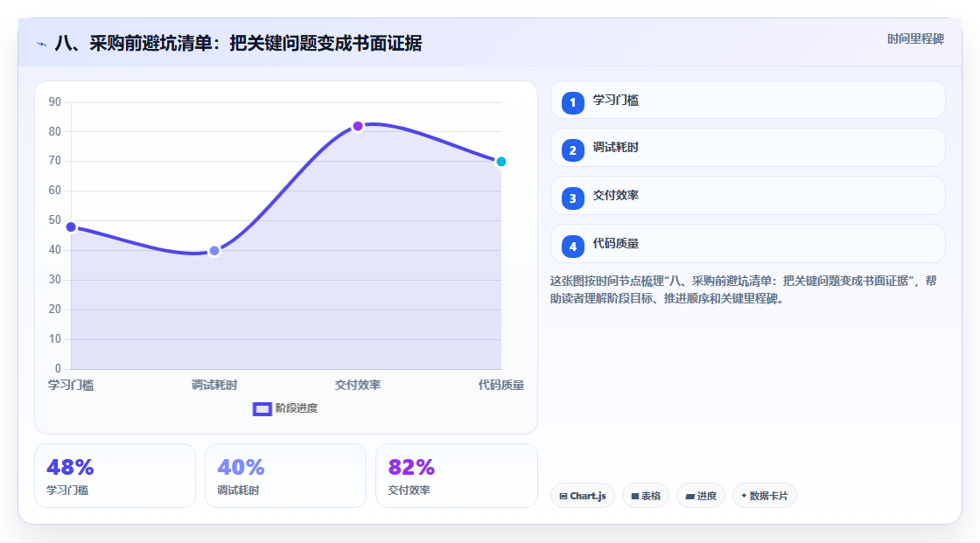This screenshot has height=543, width=980.
Task: Select the cyan 代码质量 data point at 70
Action: tap(500, 162)
